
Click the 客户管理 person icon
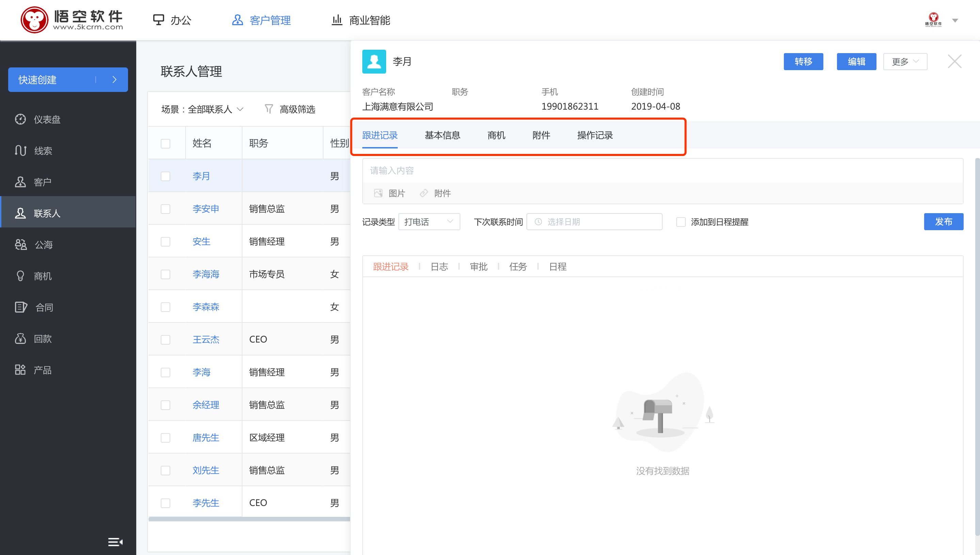click(237, 20)
